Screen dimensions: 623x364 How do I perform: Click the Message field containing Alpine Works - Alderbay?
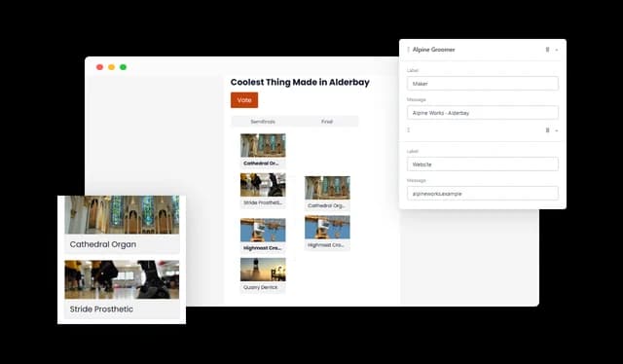coord(483,113)
